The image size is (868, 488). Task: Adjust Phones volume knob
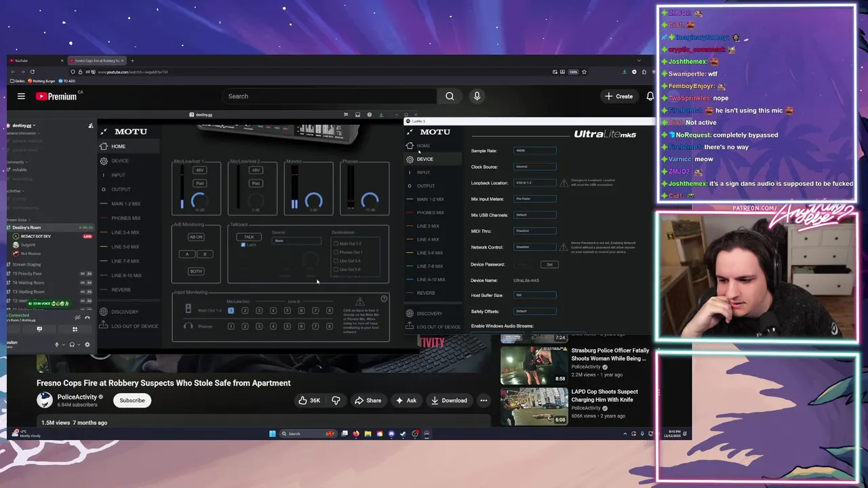point(370,201)
